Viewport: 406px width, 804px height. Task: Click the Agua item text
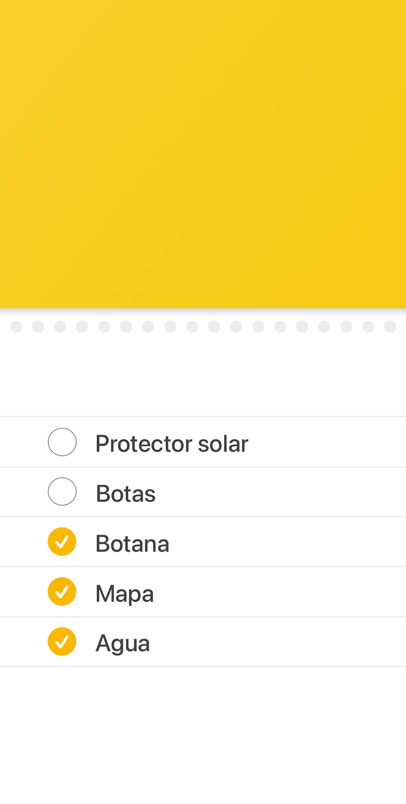tap(123, 644)
